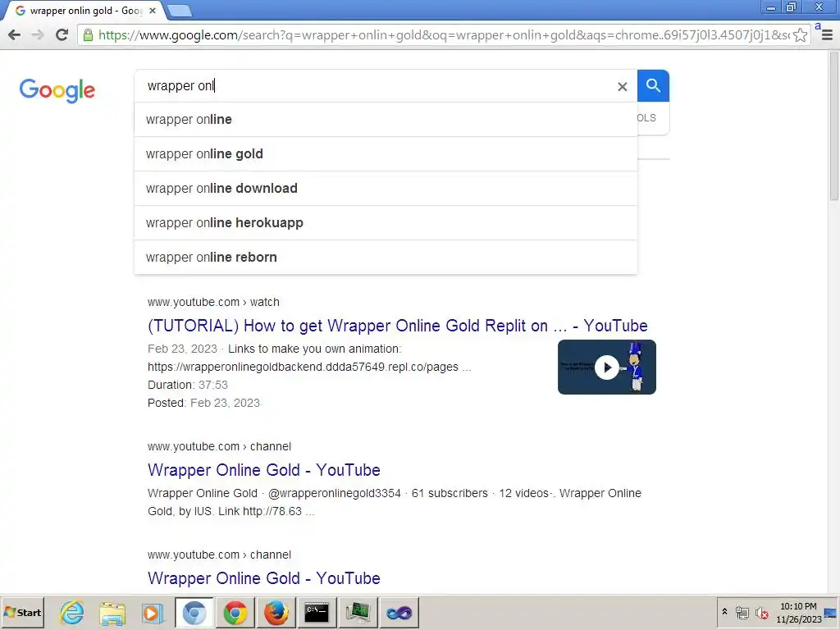Choose suggestion 'wrapper online download'
Screen dimensions: 840x630
tap(386, 188)
